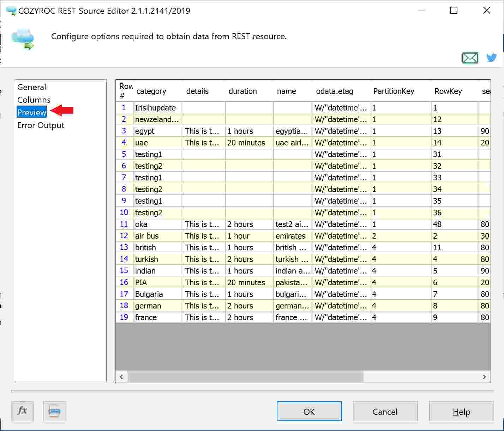
Task: Switch to the Preview page
Action: (32, 113)
